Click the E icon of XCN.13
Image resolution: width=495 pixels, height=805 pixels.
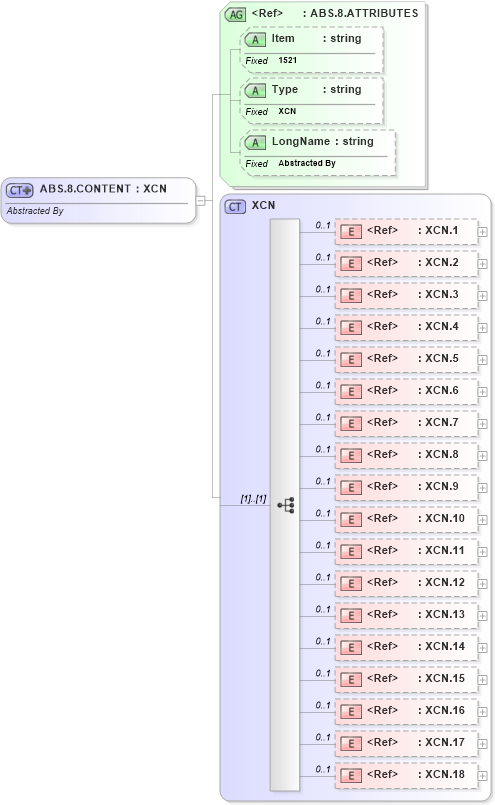[x=351, y=616]
